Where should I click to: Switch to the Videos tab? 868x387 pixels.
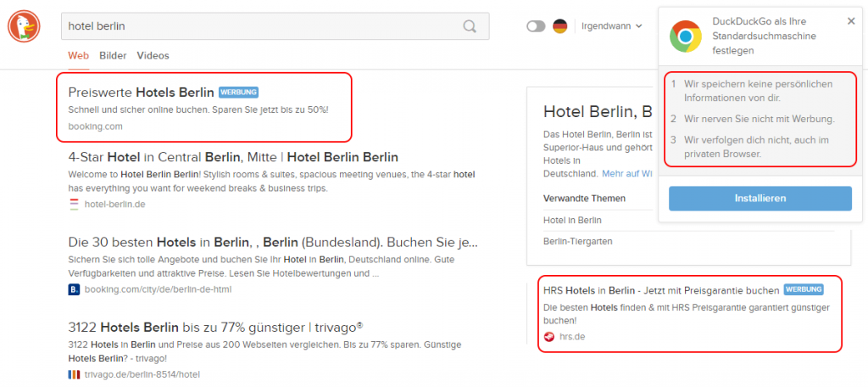[x=153, y=55]
